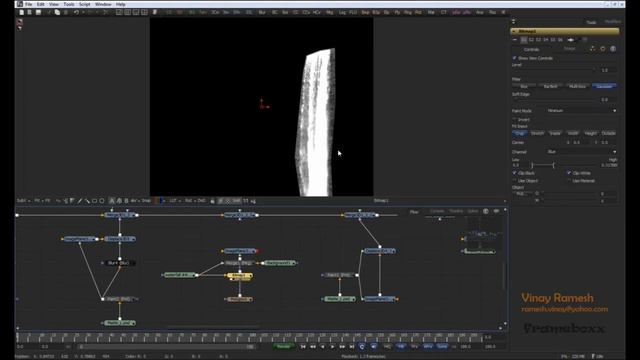Switch to the Timeline tab

click(456, 211)
